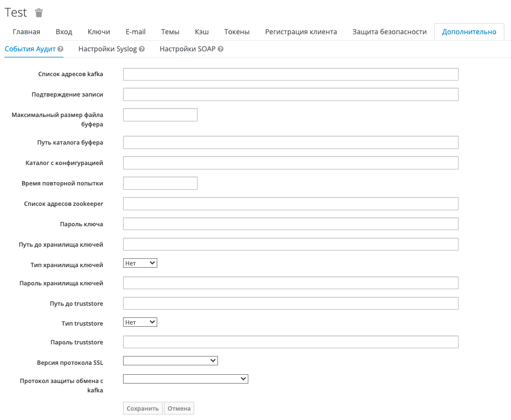Viewport: 511px width, 420px height.
Task: Open the Тип хранилища ключей dropdown
Action: pos(140,263)
